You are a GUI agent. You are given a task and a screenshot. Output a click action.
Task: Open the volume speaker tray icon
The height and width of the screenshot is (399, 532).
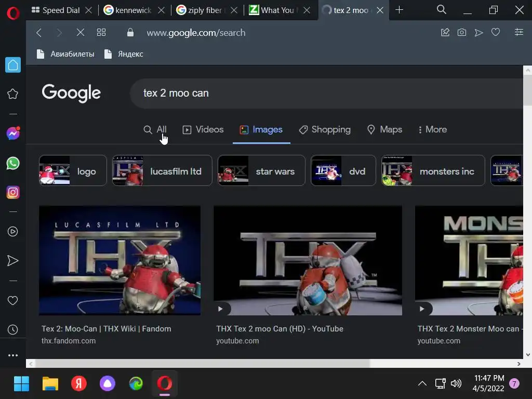click(456, 384)
